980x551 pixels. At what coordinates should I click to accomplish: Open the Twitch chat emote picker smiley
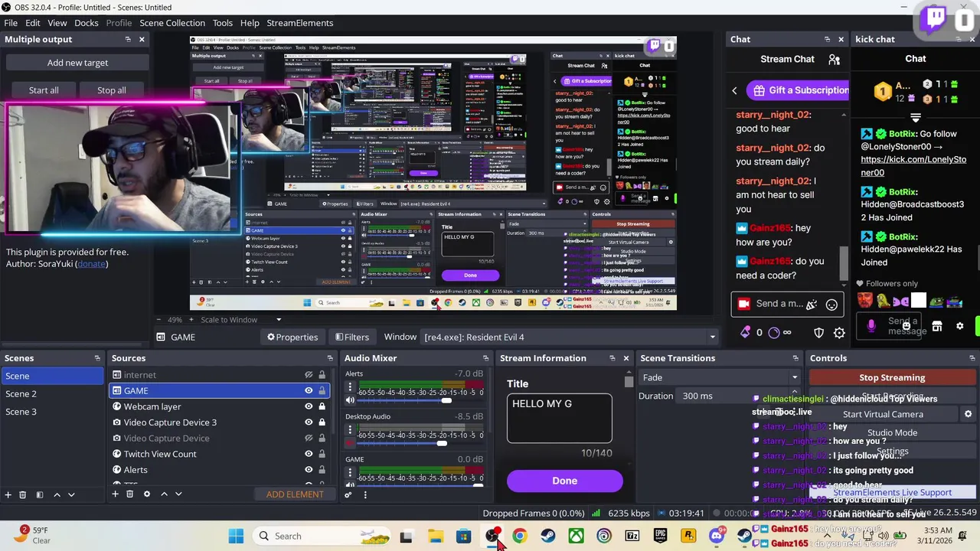pos(831,305)
